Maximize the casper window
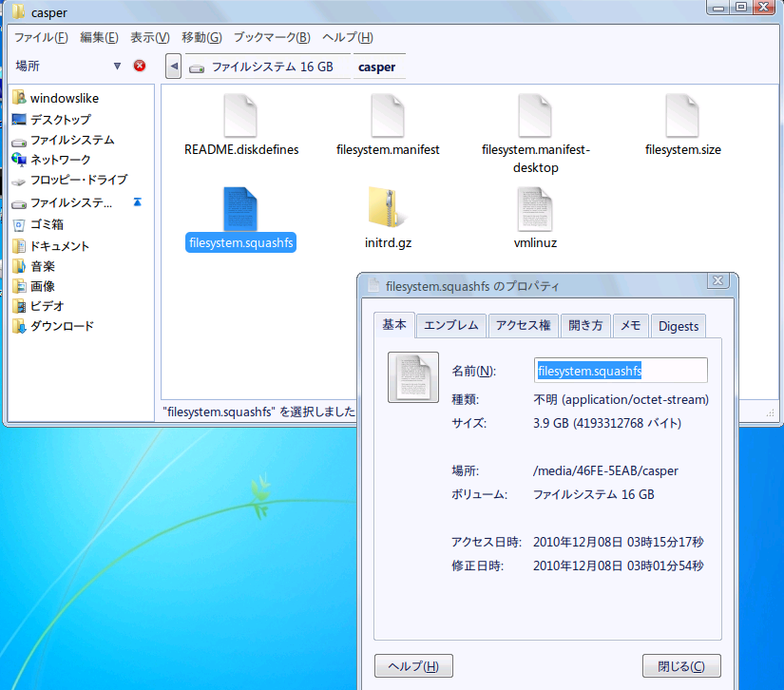Viewport: 784px width, 690px height. (741, 7)
